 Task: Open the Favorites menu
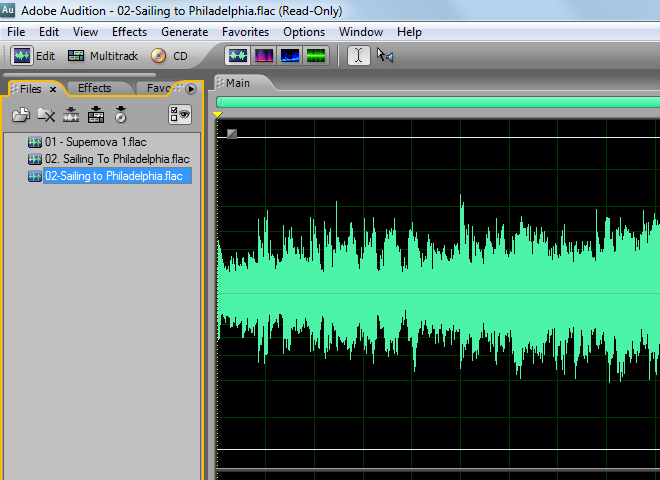[245, 32]
